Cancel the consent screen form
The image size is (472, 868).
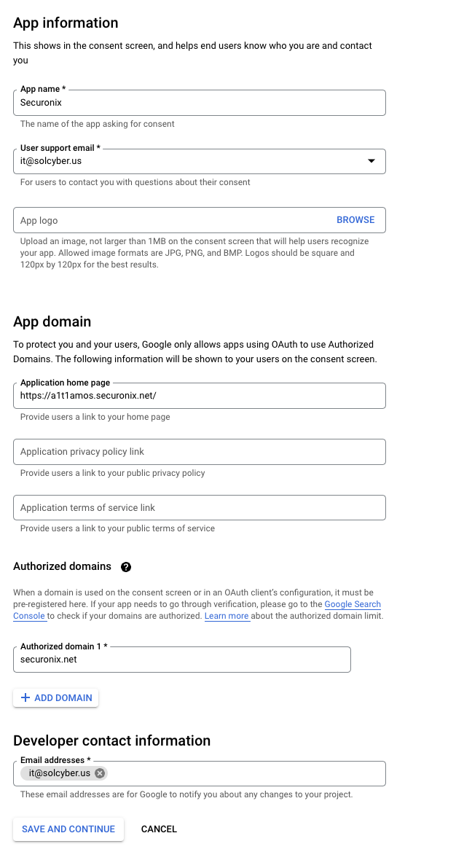[159, 829]
